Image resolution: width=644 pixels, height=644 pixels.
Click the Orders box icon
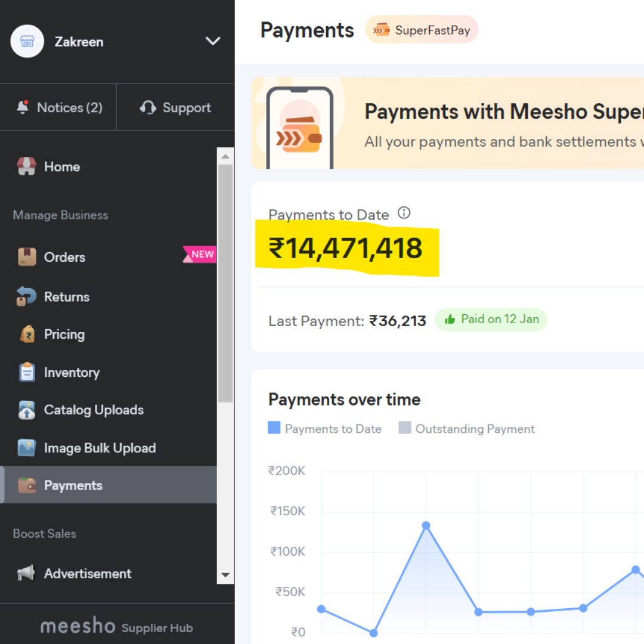27,257
